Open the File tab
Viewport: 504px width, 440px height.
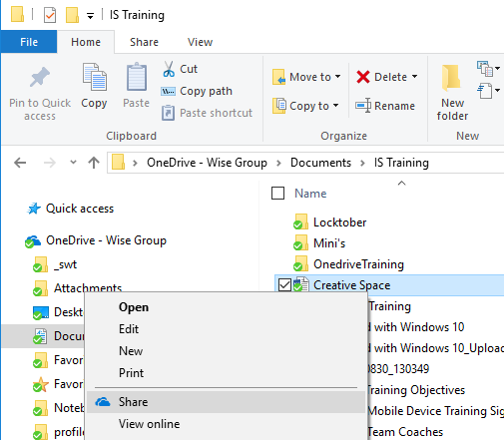[x=29, y=42]
